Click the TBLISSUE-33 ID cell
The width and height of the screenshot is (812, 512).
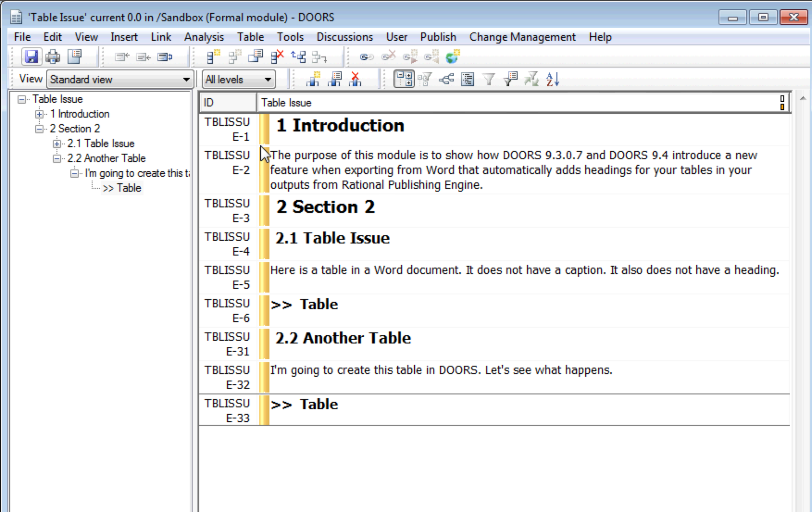[x=228, y=410]
